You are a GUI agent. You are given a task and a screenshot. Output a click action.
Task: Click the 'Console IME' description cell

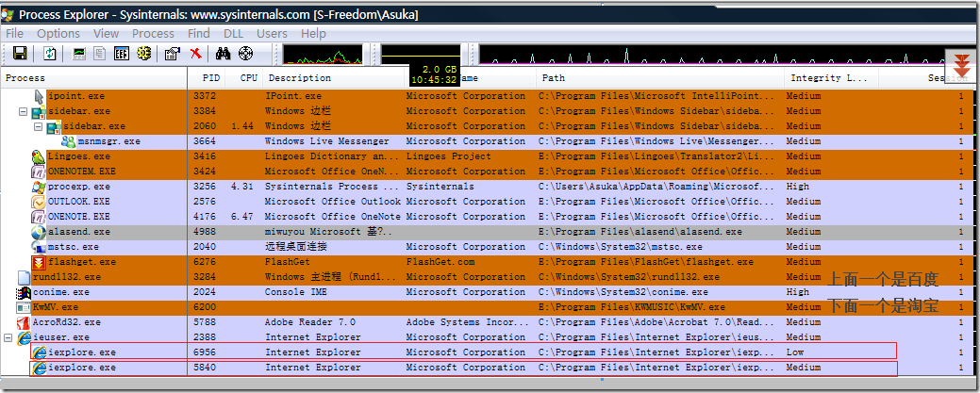296,292
